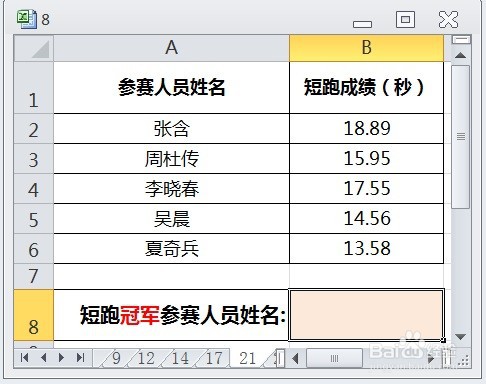The height and width of the screenshot is (384, 486).
Task: Click the tab split bar handle
Action: point(281,359)
